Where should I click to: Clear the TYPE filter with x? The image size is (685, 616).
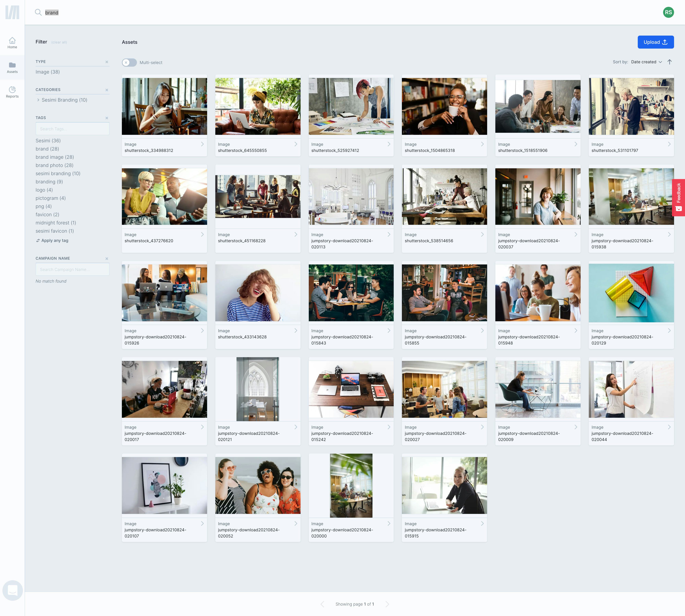[107, 62]
